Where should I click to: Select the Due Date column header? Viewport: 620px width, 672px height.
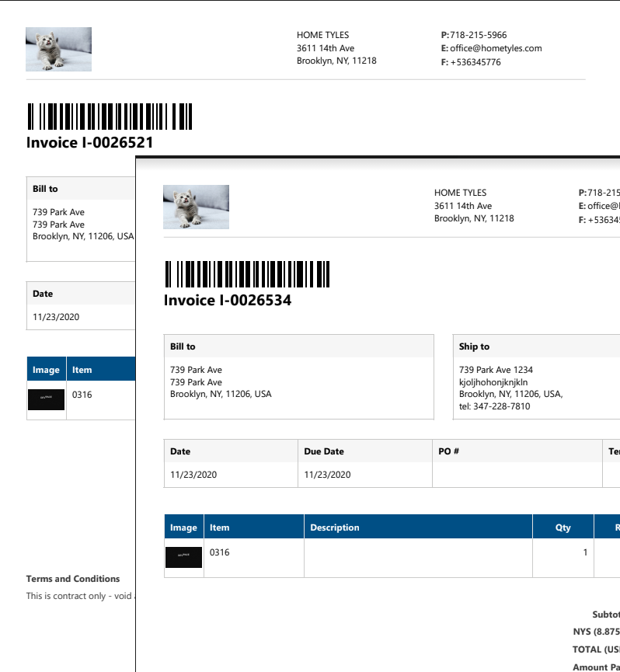(324, 451)
